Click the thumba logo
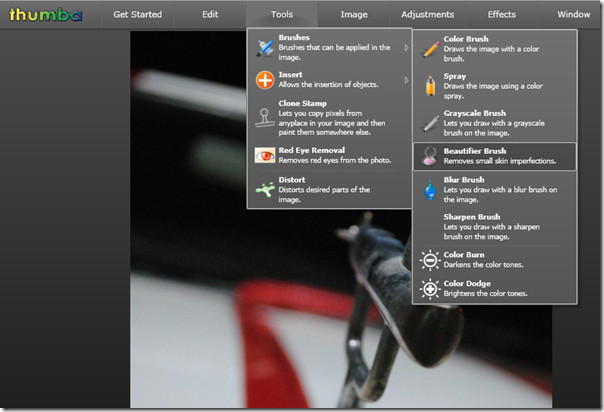This screenshot has height=412, width=604. tap(45, 15)
